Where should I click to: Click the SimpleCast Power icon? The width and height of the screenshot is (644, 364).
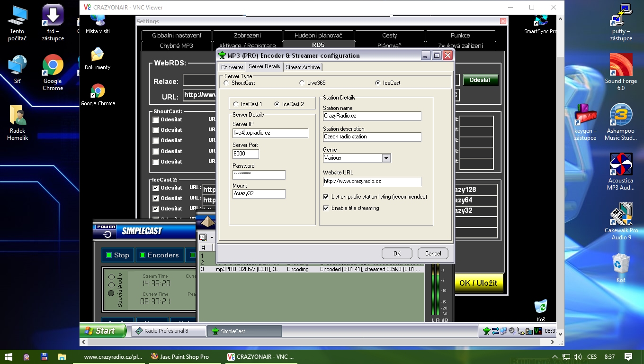(107, 234)
